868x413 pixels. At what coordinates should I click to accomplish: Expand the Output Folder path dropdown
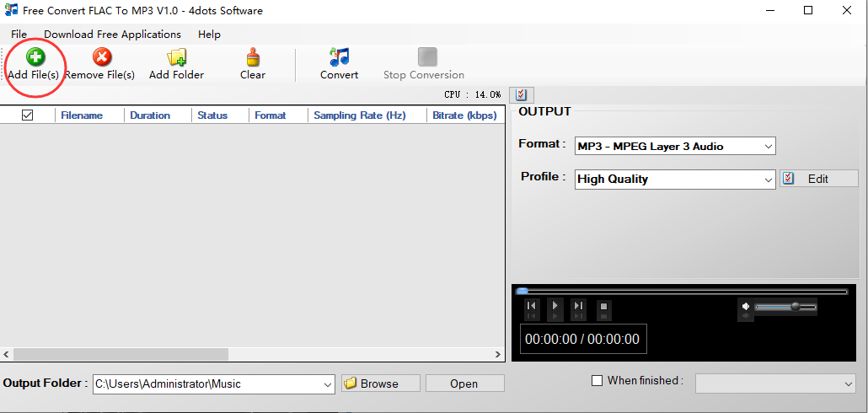pos(328,384)
